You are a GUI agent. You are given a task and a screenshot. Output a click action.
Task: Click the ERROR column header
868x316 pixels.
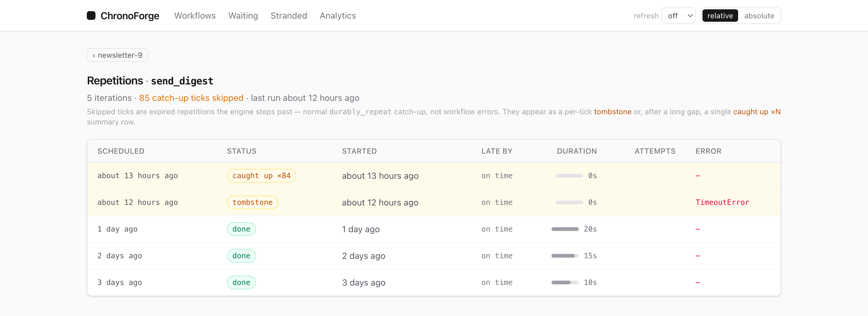708,151
